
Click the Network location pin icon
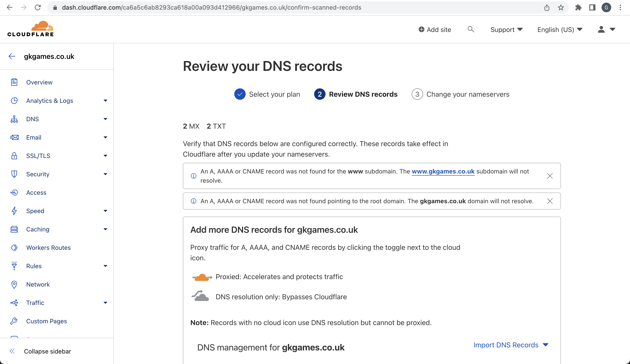tap(14, 285)
